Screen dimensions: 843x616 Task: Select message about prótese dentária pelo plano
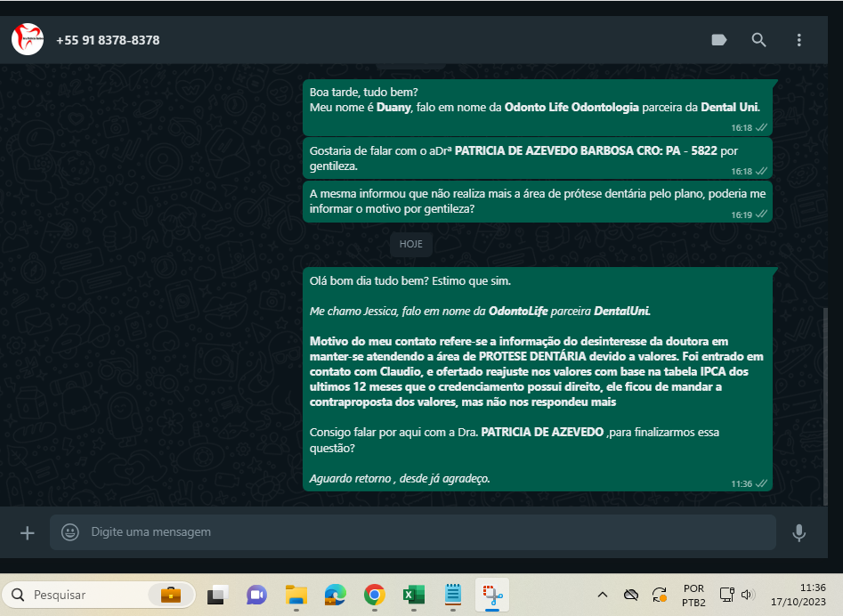pyautogui.click(x=538, y=201)
